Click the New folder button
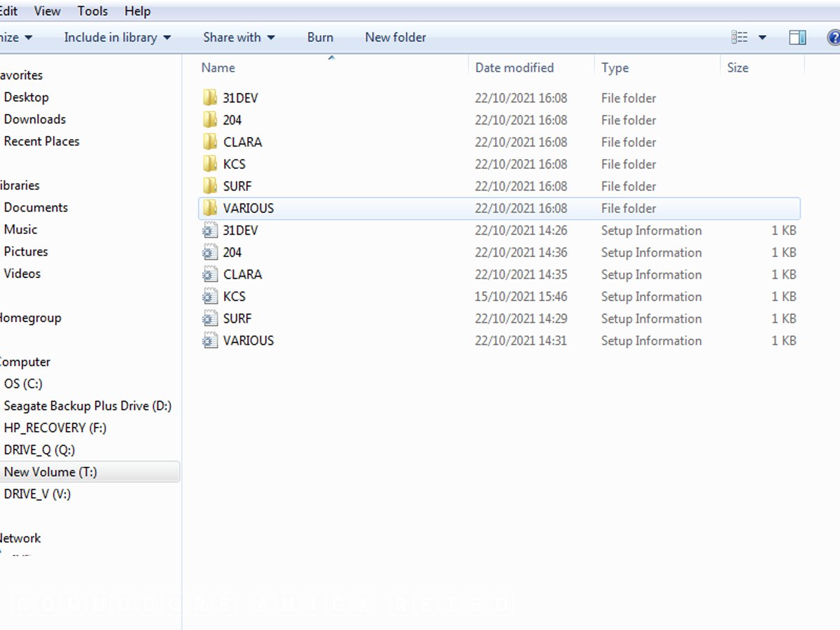The image size is (840, 630). click(x=395, y=38)
